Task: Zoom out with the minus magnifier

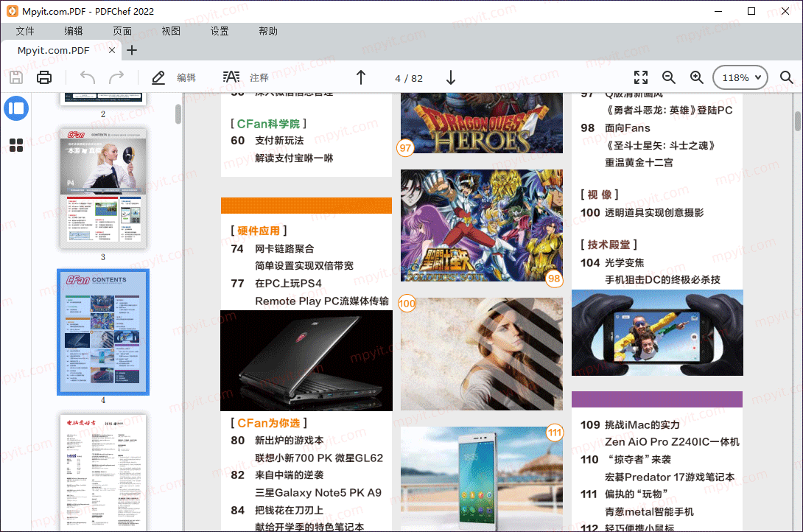Action: [x=668, y=77]
